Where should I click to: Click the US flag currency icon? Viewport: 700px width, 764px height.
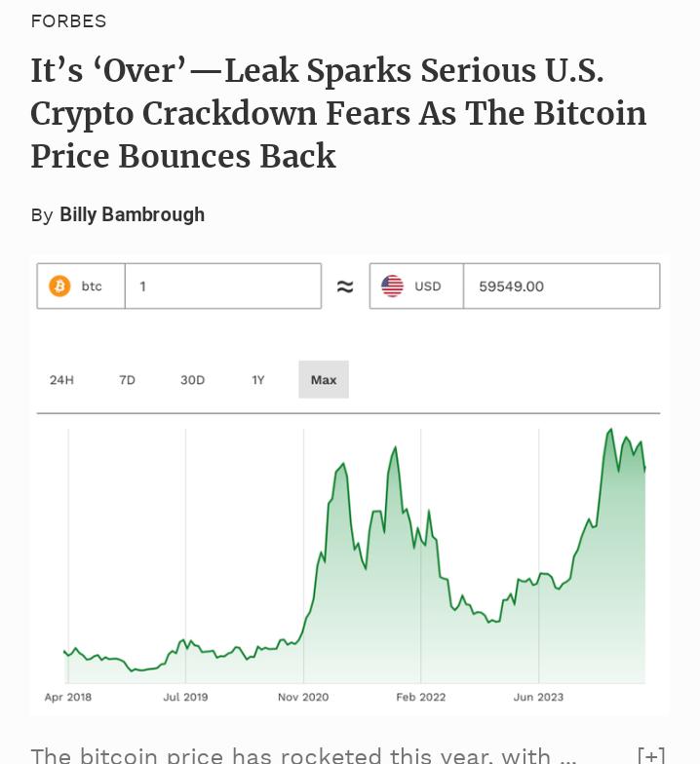[x=392, y=286]
